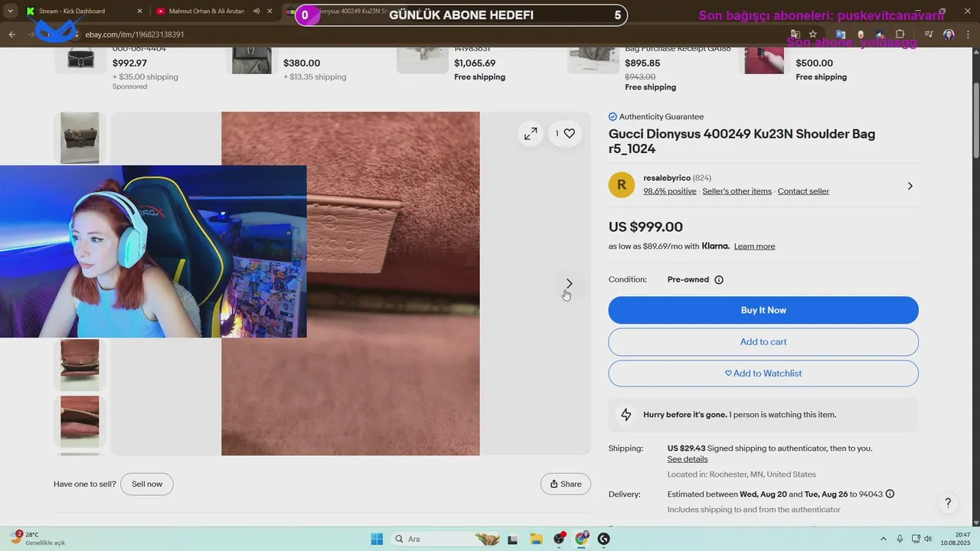The width and height of the screenshot is (980, 551).
Task: Mute the YouTube tab audio icon
Action: pyautogui.click(x=256, y=11)
